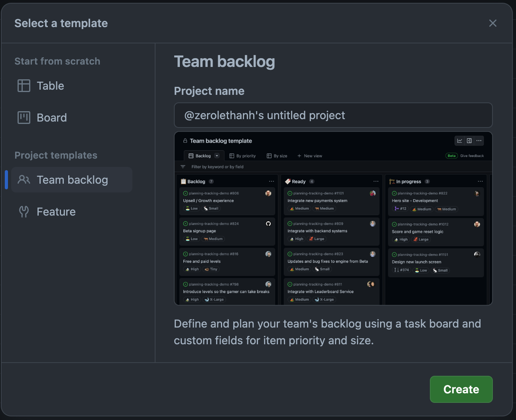Click the Create button

pyautogui.click(x=461, y=389)
